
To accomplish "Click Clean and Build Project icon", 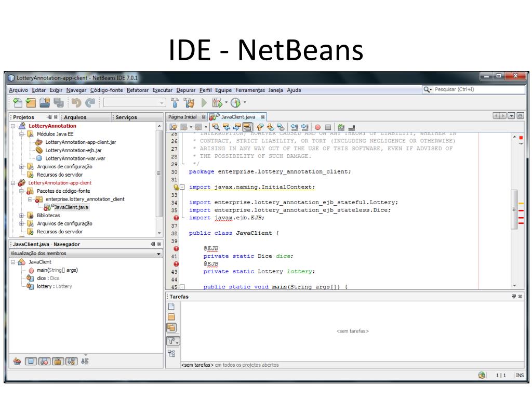I will click(x=190, y=103).
